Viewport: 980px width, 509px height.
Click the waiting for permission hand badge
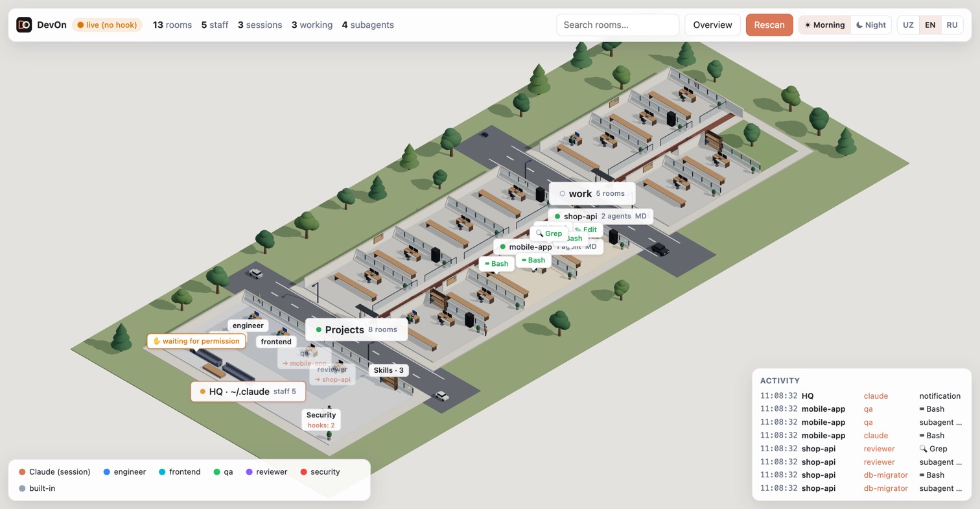196,341
